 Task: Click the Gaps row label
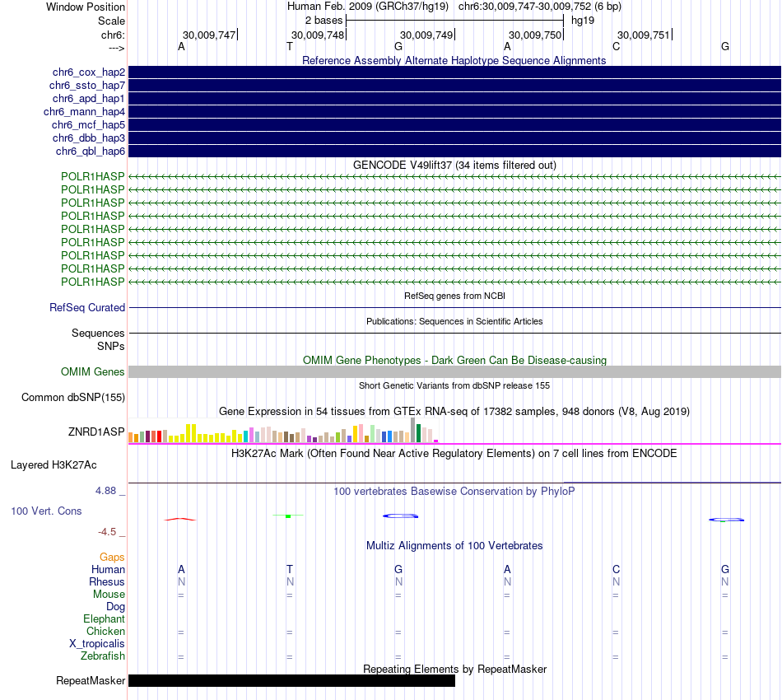[112, 557]
